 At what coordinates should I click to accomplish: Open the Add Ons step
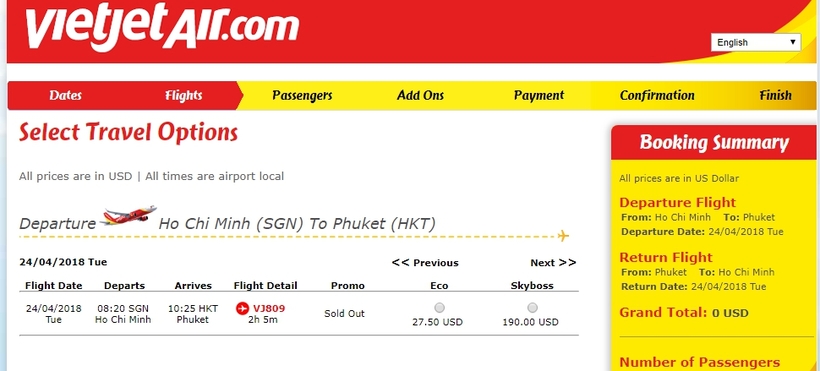(x=420, y=96)
